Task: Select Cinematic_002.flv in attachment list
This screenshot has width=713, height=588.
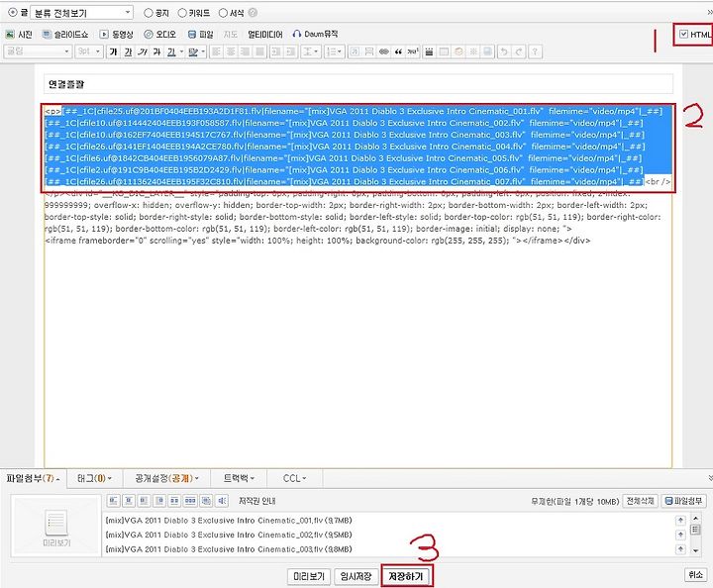Action: coord(229,535)
